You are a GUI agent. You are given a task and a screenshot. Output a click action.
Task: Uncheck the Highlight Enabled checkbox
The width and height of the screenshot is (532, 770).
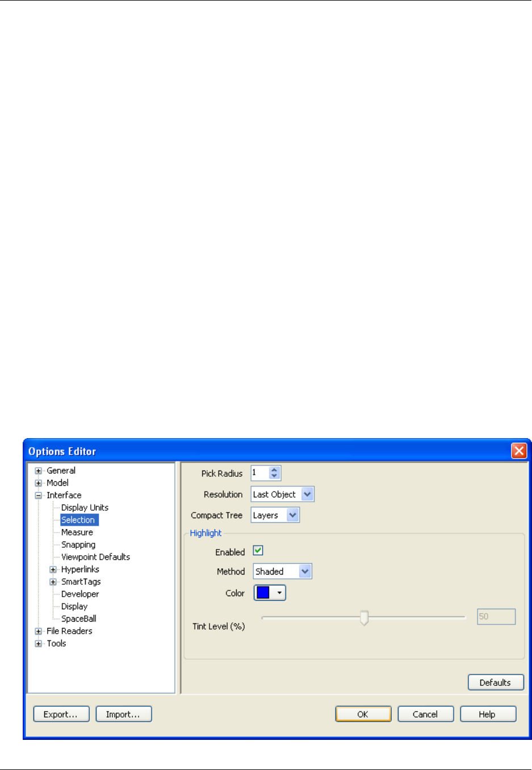(x=258, y=551)
